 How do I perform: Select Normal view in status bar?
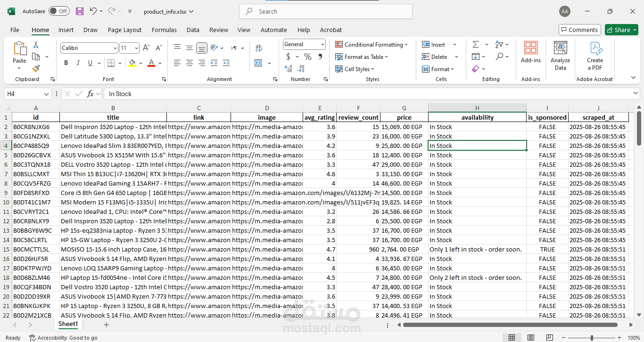[x=512, y=337]
